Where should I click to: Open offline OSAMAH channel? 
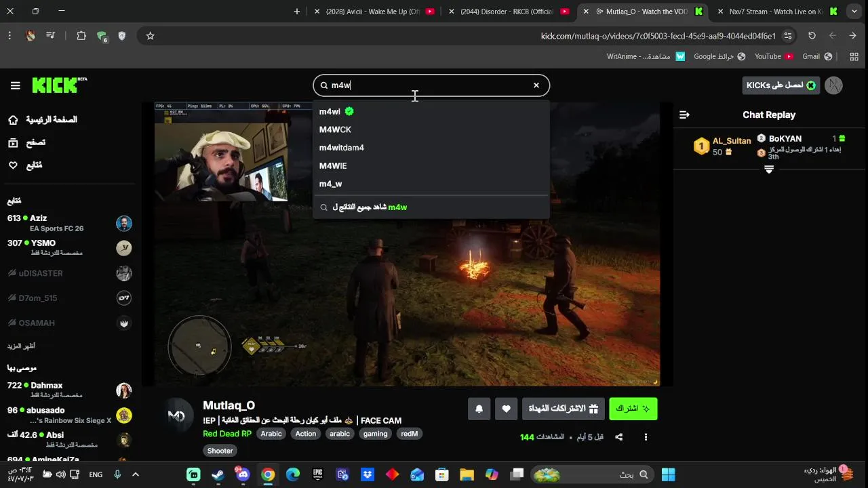[x=69, y=323]
